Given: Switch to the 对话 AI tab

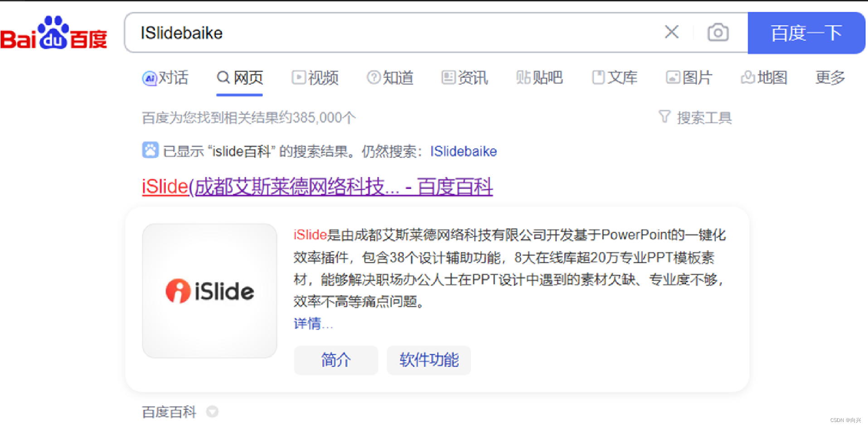Looking at the screenshot, I should [x=165, y=78].
